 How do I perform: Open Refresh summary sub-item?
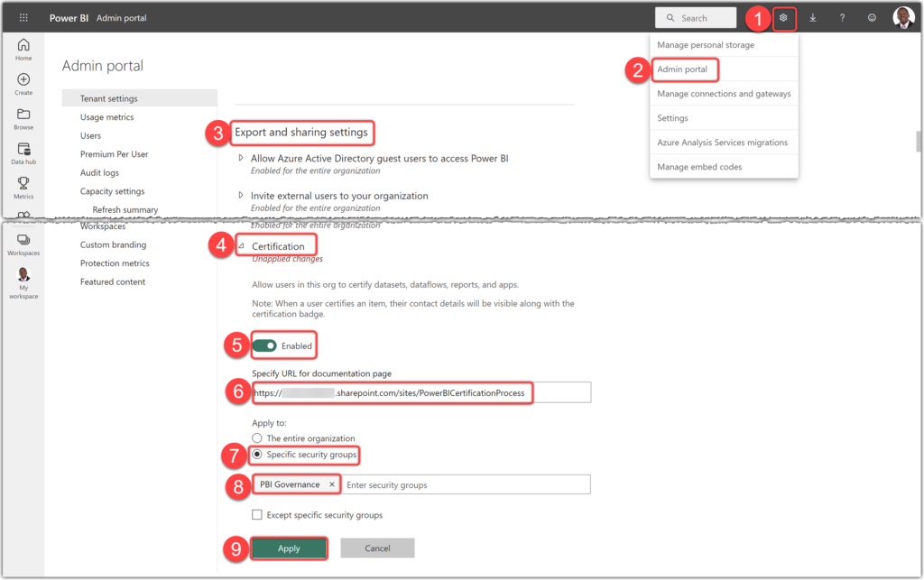[125, 209]
